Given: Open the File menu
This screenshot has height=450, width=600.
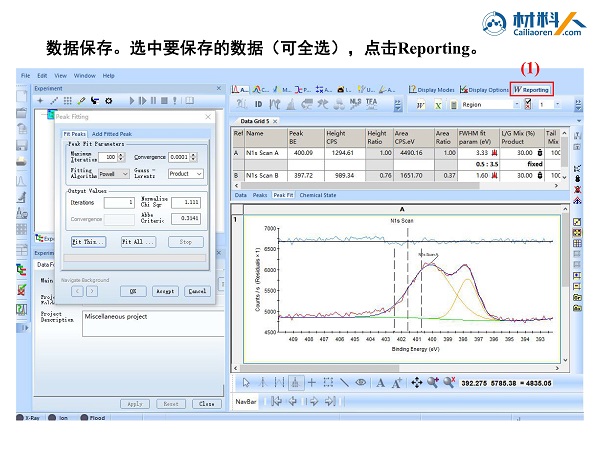Looking at the screenshot, I should tap(25, 75).
